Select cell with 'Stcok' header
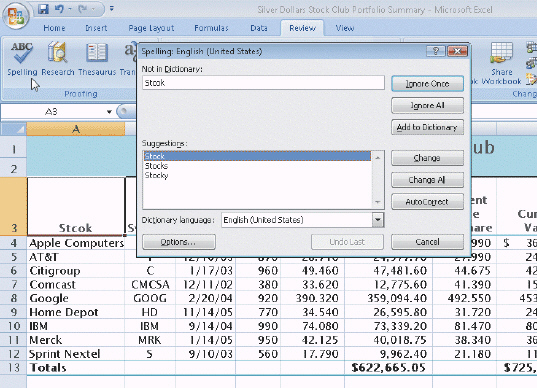This screenshot has height=388, width=537. 76,206
